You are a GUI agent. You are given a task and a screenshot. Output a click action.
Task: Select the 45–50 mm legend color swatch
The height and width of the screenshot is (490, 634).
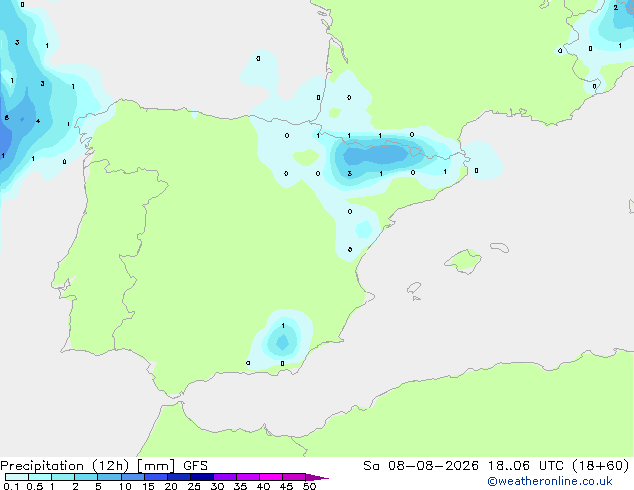pos(294,477)
